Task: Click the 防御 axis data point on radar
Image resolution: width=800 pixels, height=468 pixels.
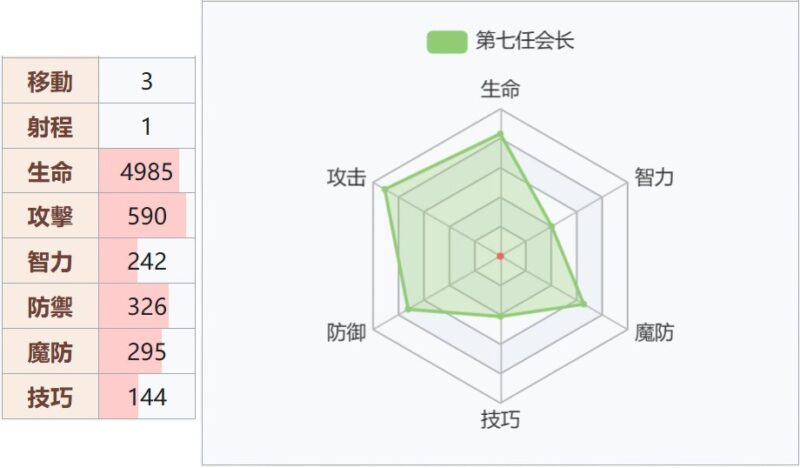Action: click(408, 309)
